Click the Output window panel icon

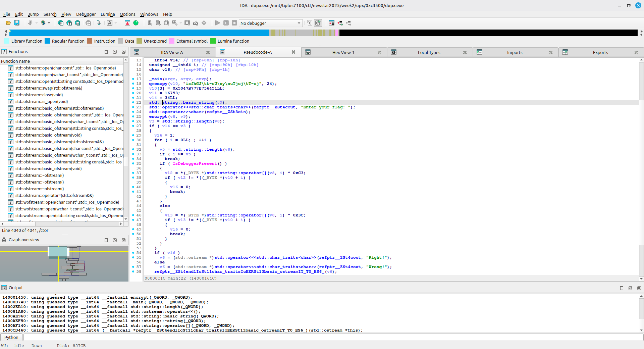tap(4, 288)
